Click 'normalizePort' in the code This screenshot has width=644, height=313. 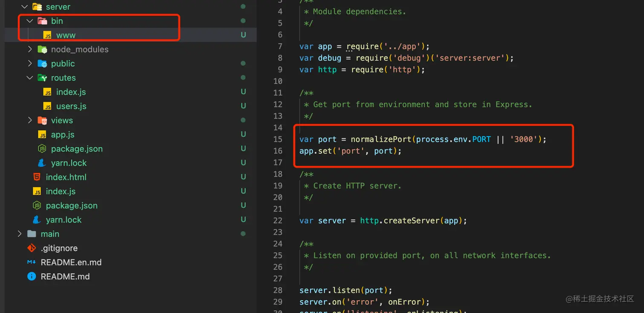tap(381, 139)
